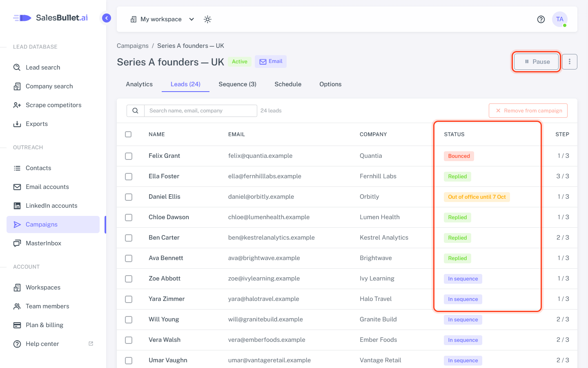Click the search magnifier icon in leads toolbar

click(136, 111)
